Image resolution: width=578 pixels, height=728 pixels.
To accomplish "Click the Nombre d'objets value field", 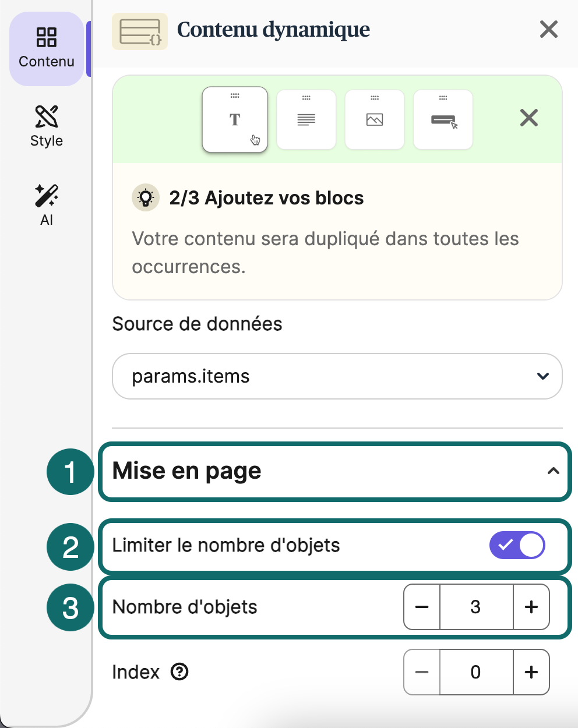I will (x=476, y=607).
